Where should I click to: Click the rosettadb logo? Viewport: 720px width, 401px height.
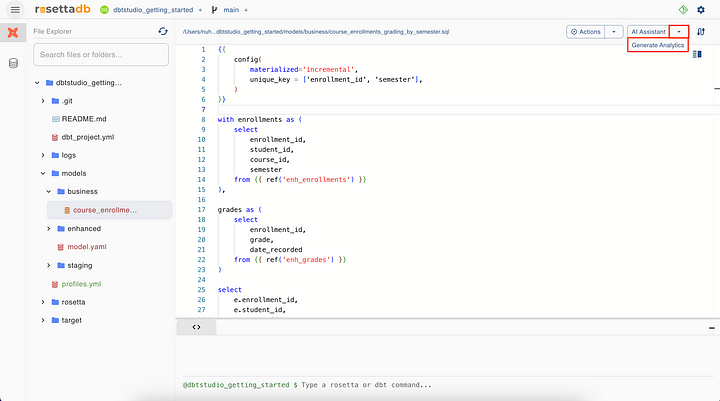[62, 9]
